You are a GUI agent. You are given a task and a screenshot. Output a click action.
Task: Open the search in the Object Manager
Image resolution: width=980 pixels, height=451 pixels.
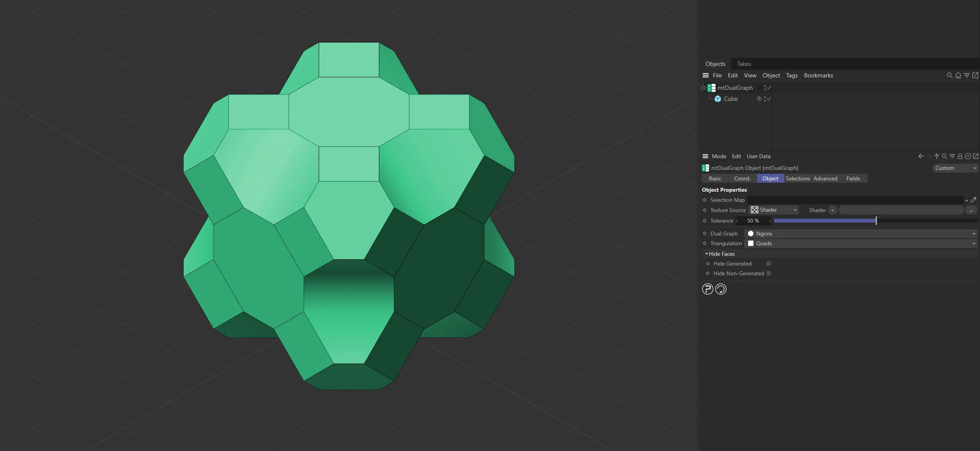point(949,75)
